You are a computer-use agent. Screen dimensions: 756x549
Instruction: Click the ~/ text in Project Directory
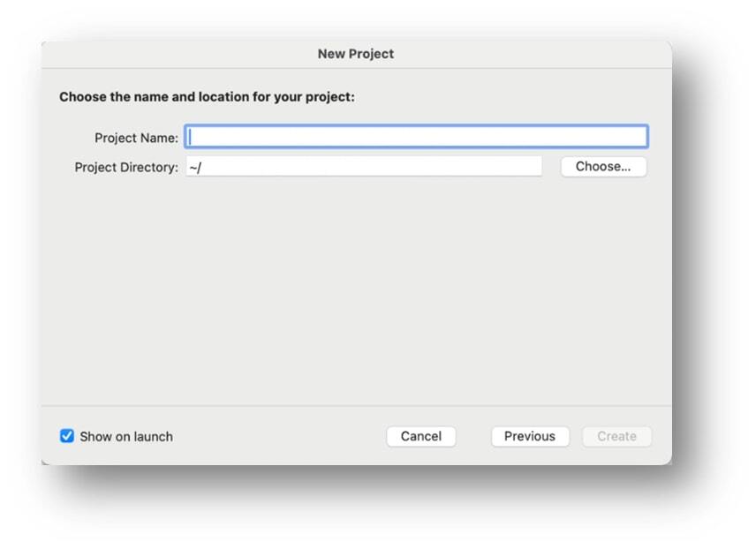pyautogui.click(x=195, y=166)
